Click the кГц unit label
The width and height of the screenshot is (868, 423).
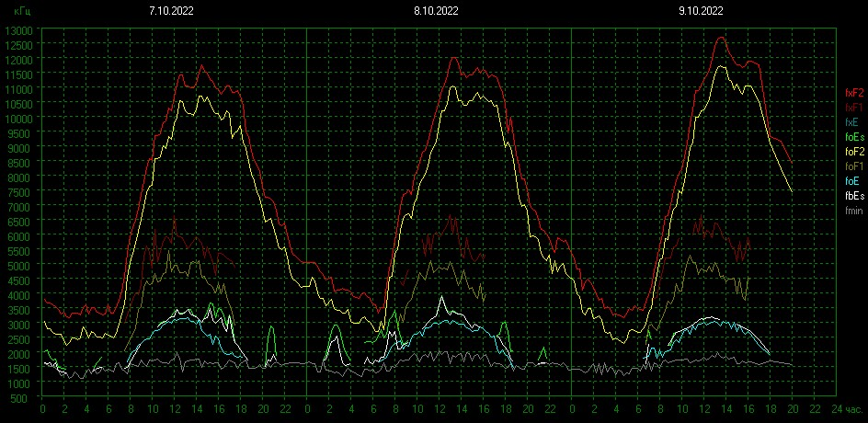[22, 11]
